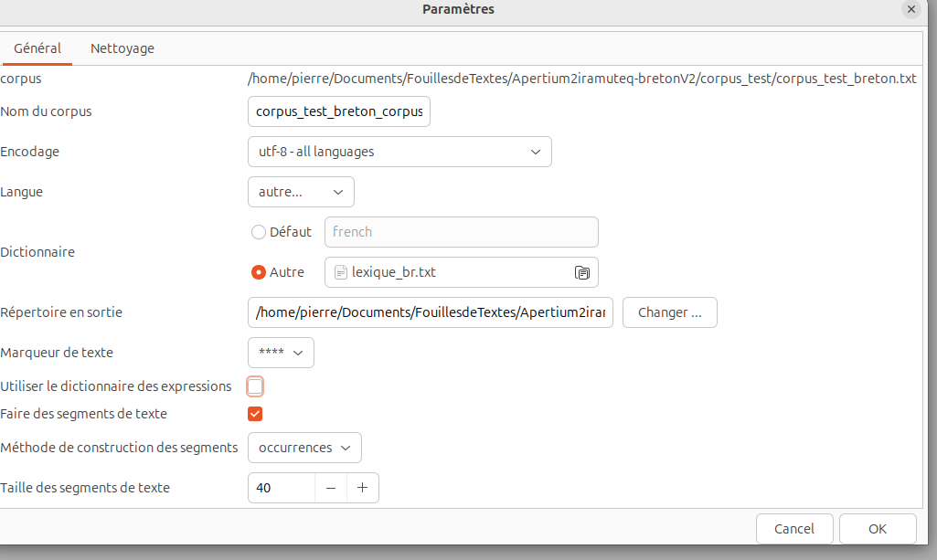The image size is (937, 560).
Task: Open the Langue dropdown
Action: (x=301, y=192)
